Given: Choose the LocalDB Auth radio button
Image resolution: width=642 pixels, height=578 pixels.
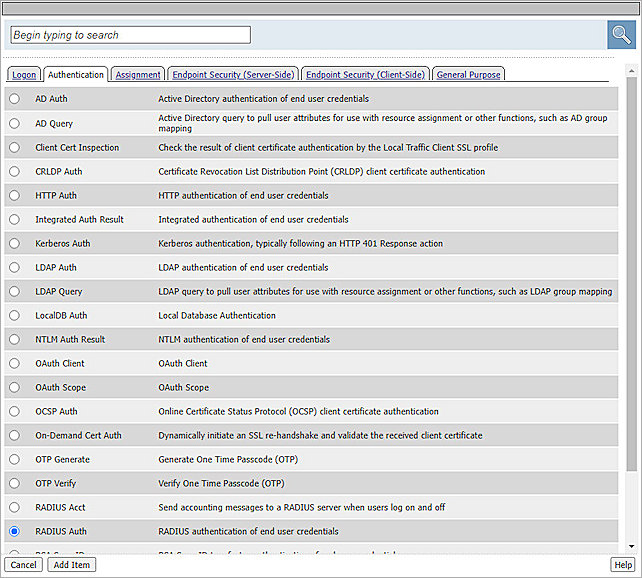Looking at the screenshot, I should [x=14, y=315].
